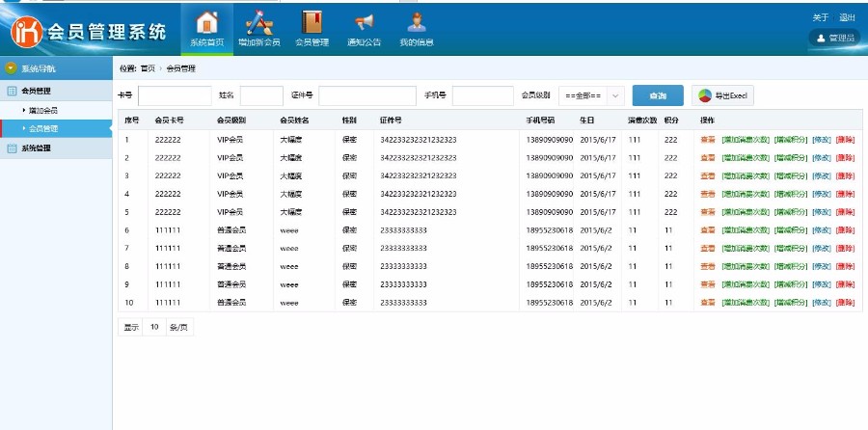
Task: Click phone 13890909090 in row 2
Action: tap(549, 158)
